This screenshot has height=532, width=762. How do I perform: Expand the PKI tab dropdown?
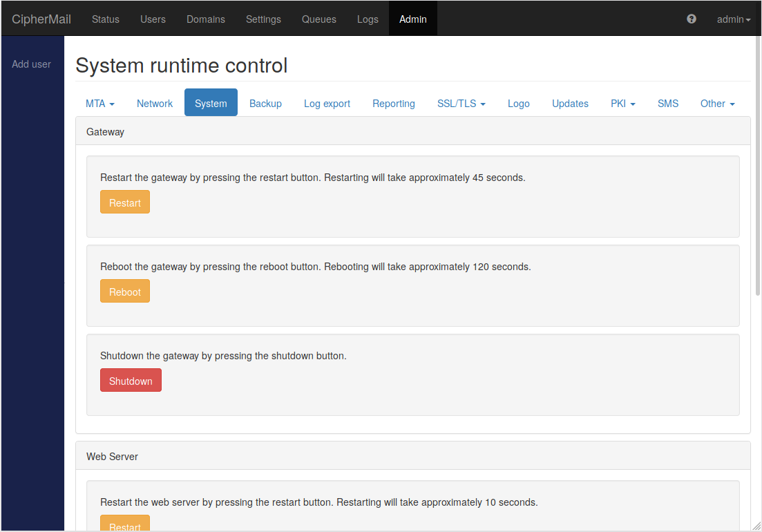pyautogui.click(x=623, y=104)
